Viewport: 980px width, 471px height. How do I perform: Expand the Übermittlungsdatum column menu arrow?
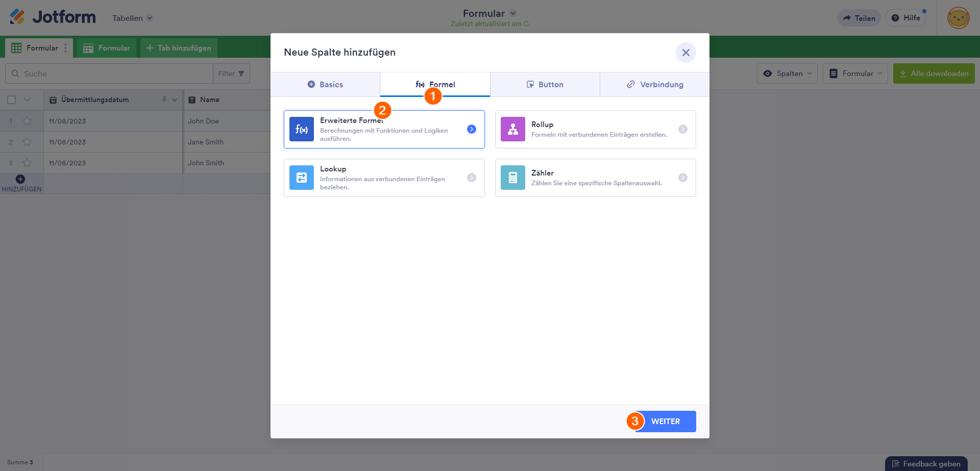coord(175,100)
